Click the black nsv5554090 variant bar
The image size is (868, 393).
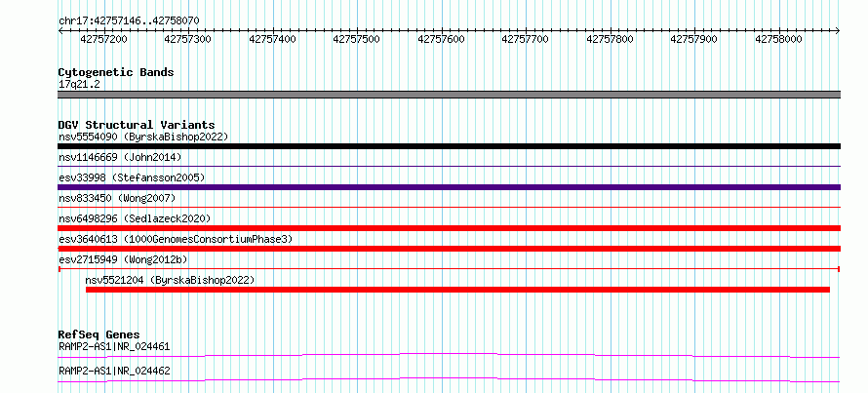point(449,146)
